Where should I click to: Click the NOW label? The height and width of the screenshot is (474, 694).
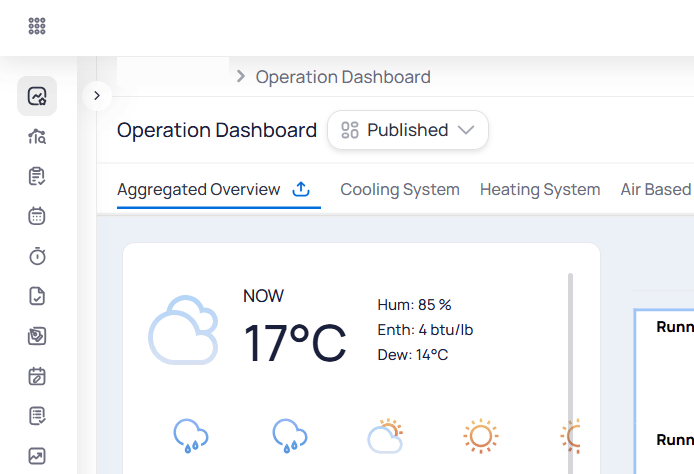point(263,296)
